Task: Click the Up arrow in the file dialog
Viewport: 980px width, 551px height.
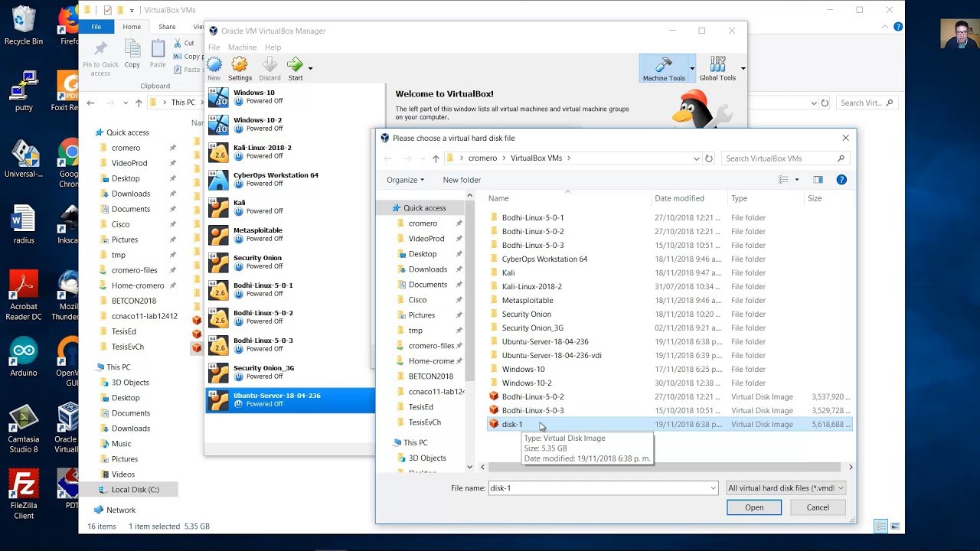Action: [436, 158]
